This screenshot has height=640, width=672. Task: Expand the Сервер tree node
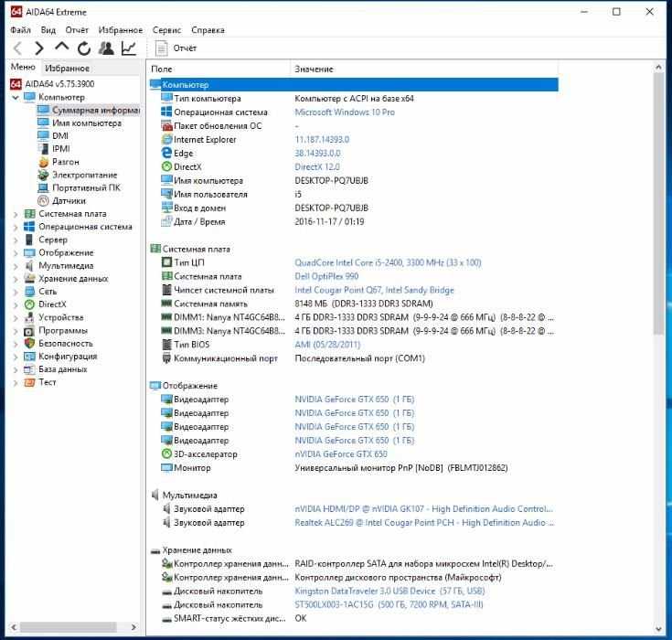pos(16,240)
